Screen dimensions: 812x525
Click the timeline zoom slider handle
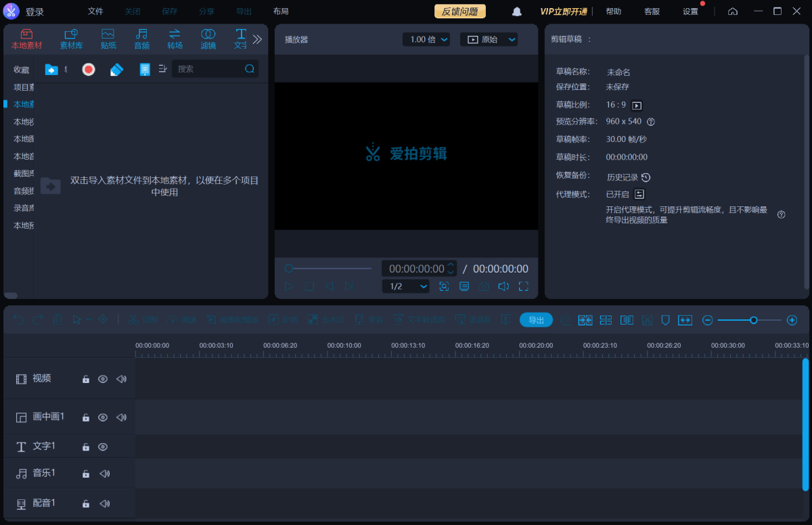[x=753, y=320]
